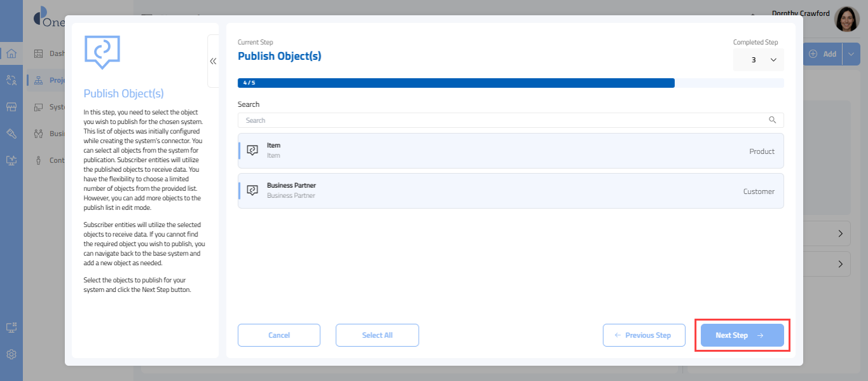Click the 4/5 progress bar
The height and width of the screenshot is (381, 868).
pyautogui.click(x=456, y=83)
